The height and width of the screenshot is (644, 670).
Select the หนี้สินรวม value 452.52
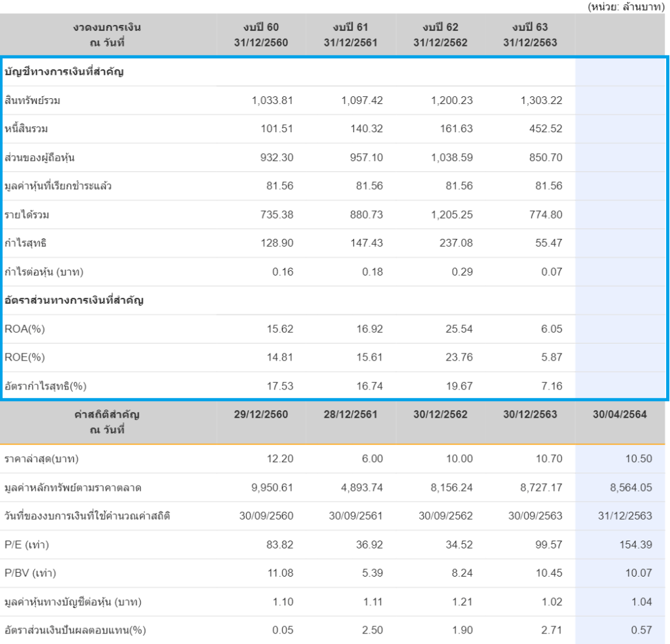546,129
